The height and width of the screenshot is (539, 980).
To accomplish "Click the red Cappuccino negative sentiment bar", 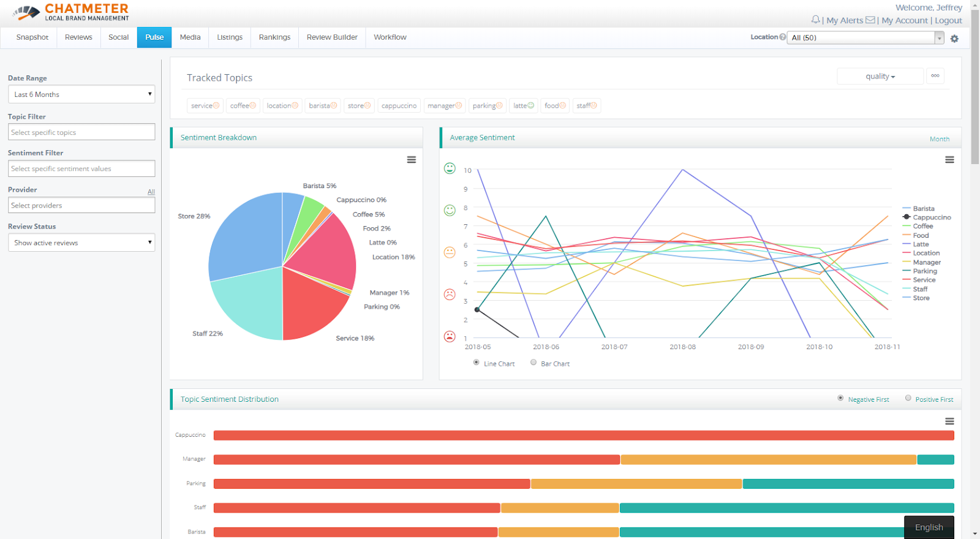I will click(x=583, y=435).
